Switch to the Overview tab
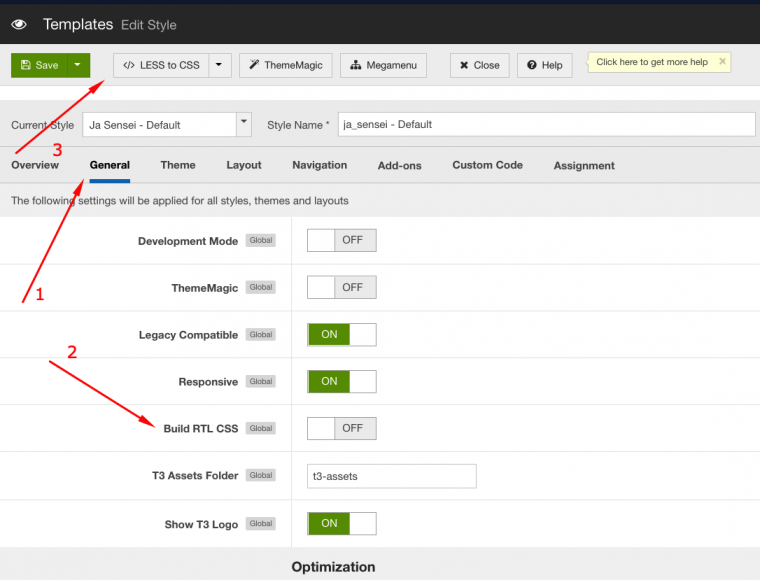The height and width of the screenshot is (580, 760). click(x=35, y=165)
